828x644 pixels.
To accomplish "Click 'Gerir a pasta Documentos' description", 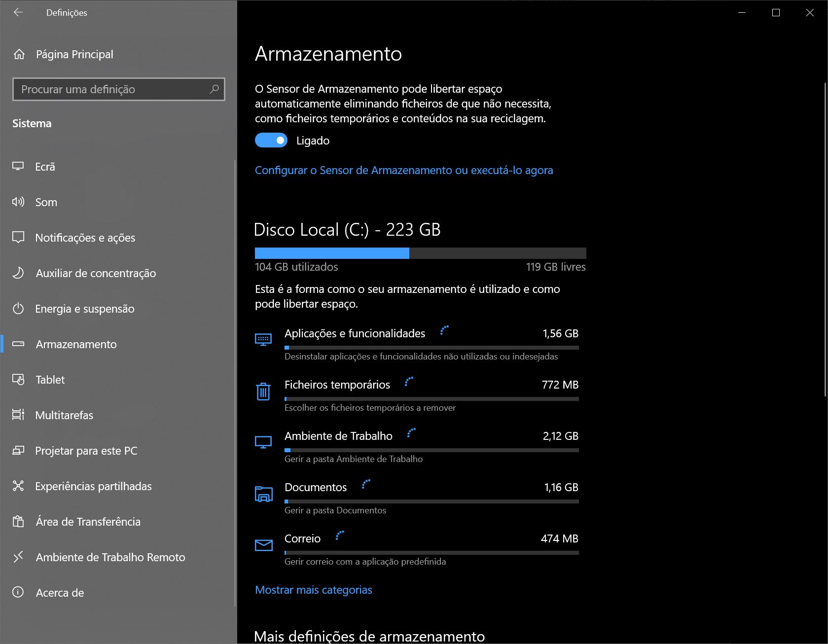I will point(335,510).
